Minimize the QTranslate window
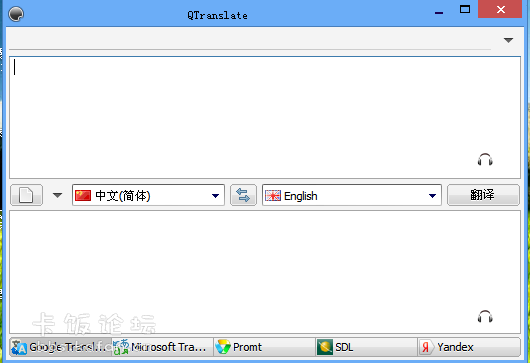 click(439, 12)
